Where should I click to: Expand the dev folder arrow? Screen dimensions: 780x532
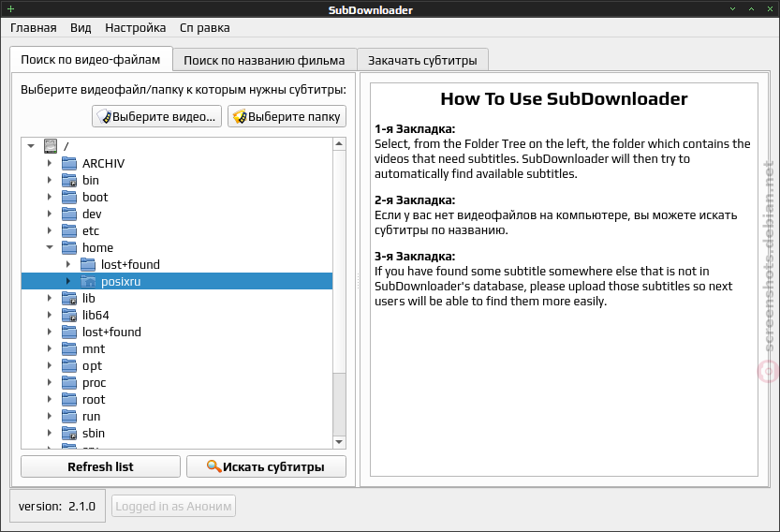pos(50,214)
